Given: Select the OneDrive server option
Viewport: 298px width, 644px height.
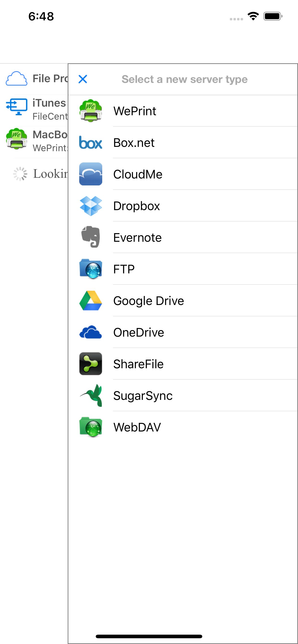Looking at the screenshot, I should click(x=183, y=332).
